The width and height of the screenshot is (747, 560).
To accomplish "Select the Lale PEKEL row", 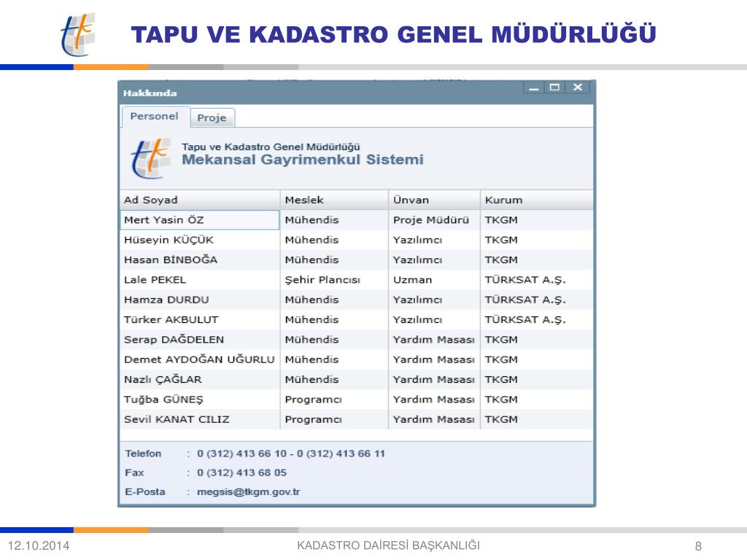I will point(356,280).
